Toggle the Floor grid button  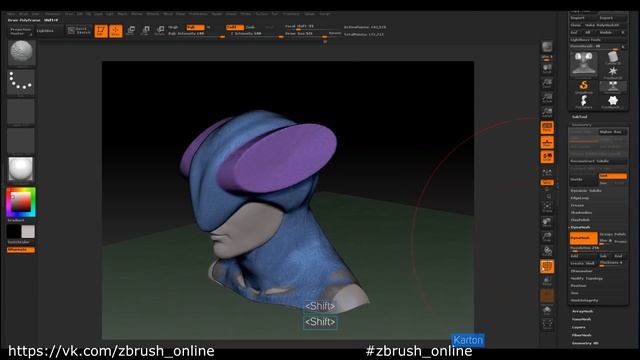547,142
